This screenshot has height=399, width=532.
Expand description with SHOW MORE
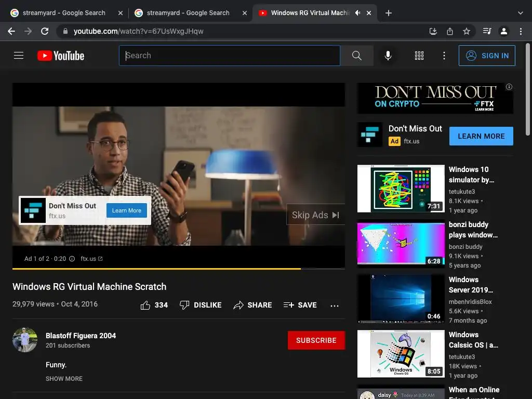pos(64,379)
